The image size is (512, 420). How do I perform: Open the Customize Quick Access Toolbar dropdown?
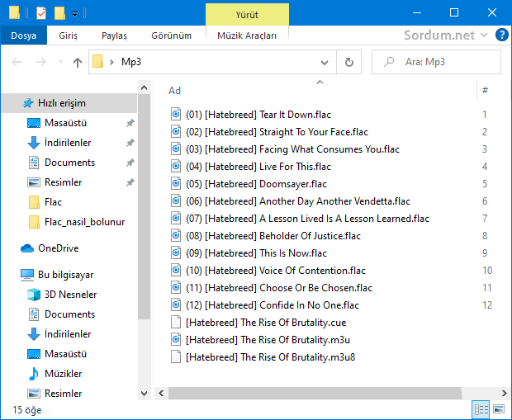coord(75,14)
